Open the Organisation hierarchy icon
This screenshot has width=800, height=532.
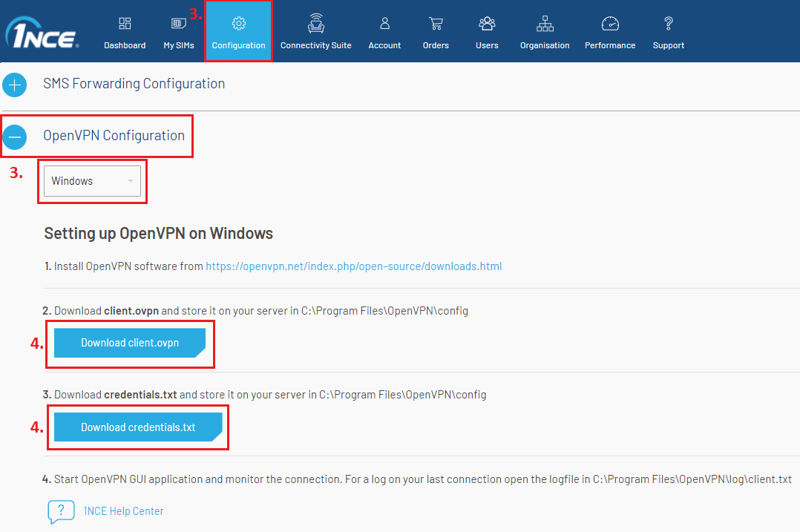(x=545, y=24)
